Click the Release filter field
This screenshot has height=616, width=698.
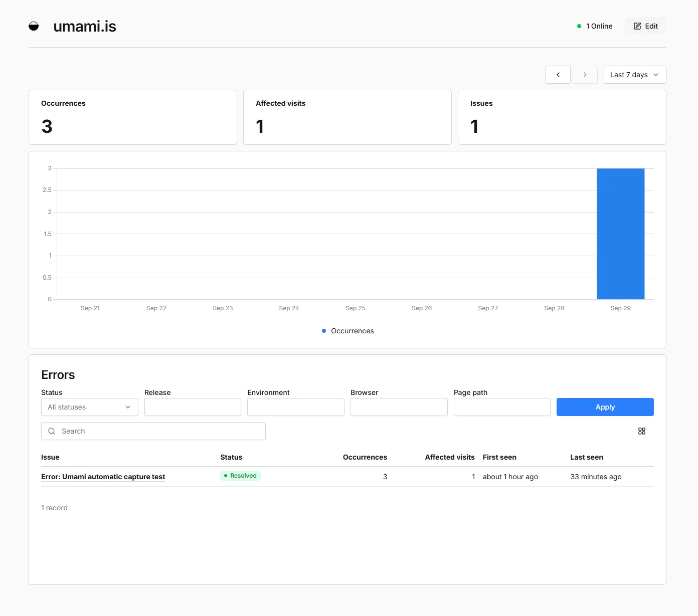193,407
